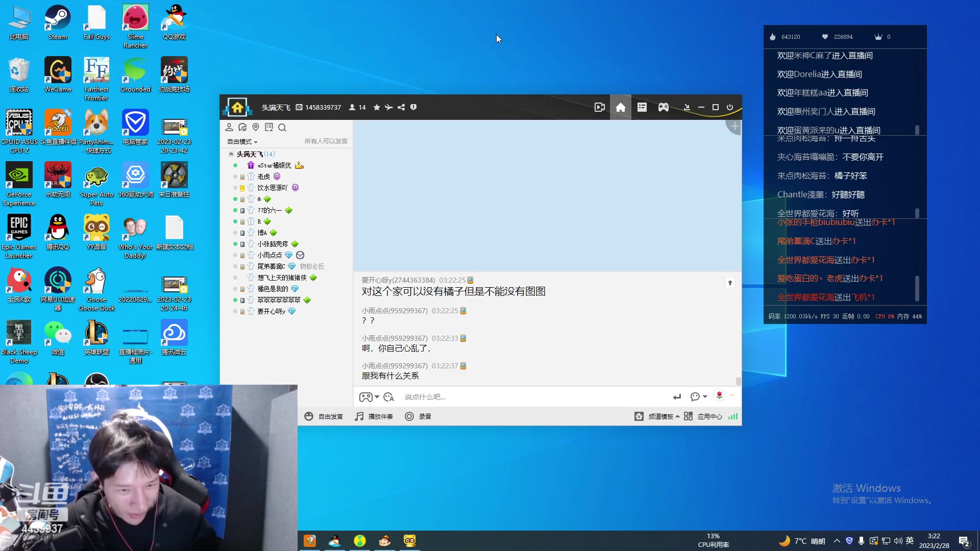The image size is (980, 551).
Task: Click the crown icon in stream overlay
Action: 878,37
